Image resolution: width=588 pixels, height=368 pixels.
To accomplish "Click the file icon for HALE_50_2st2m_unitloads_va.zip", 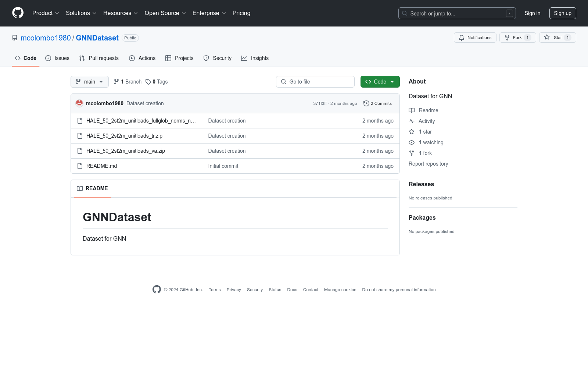I will (x=80, y=151).
